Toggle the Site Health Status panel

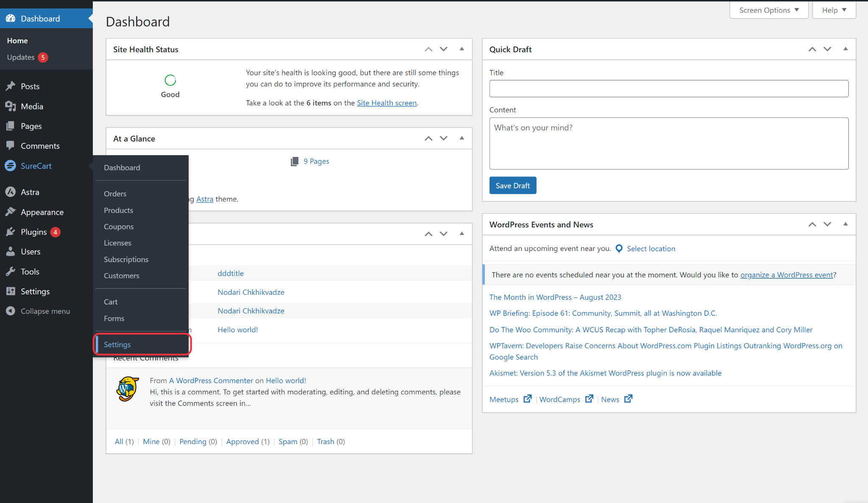(x=462, y=49)
